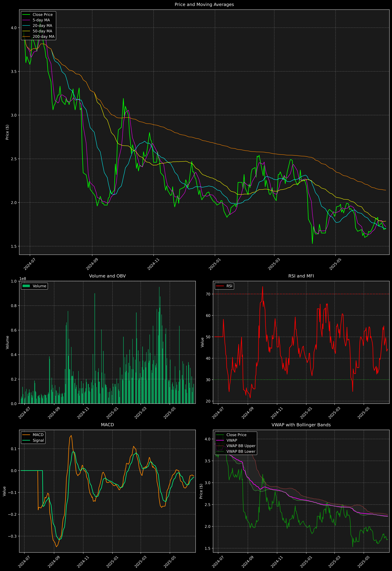Click the '70' tick on RSI chart
The width and height of the screenshot is (392, 571).
click(208, 294)
